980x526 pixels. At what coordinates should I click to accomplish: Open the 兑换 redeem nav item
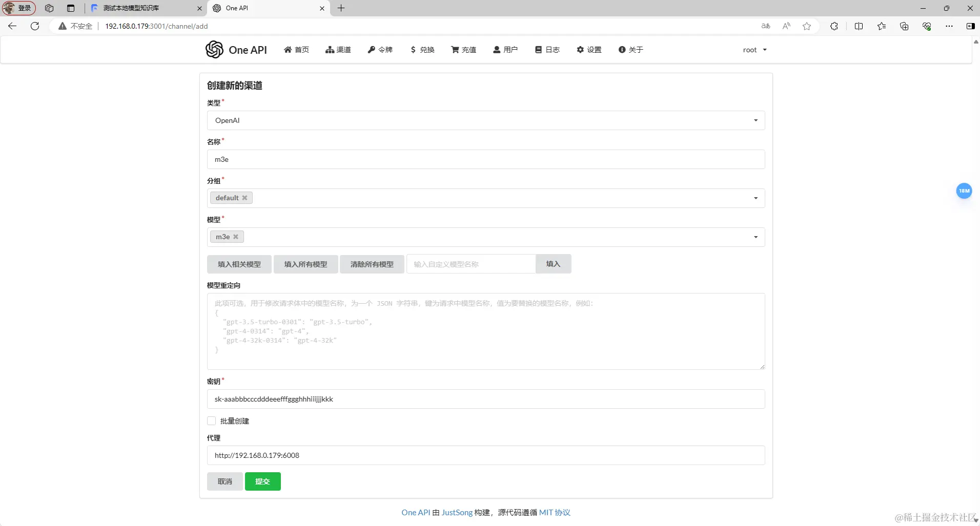click(x=422, y=50)
